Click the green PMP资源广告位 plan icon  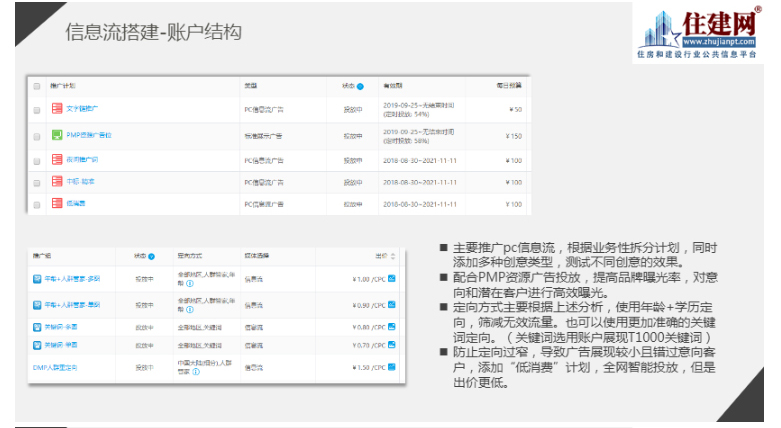click(x=56, y=135)
